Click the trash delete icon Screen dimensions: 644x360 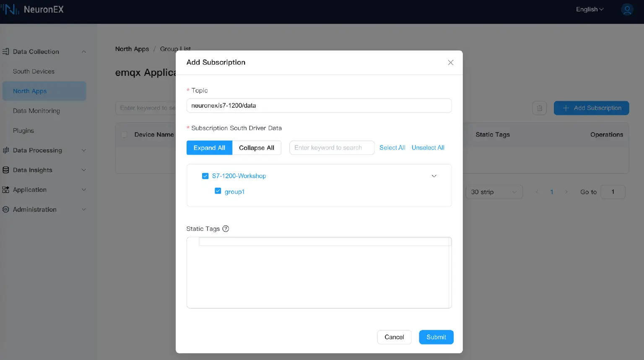click(539, 108)
